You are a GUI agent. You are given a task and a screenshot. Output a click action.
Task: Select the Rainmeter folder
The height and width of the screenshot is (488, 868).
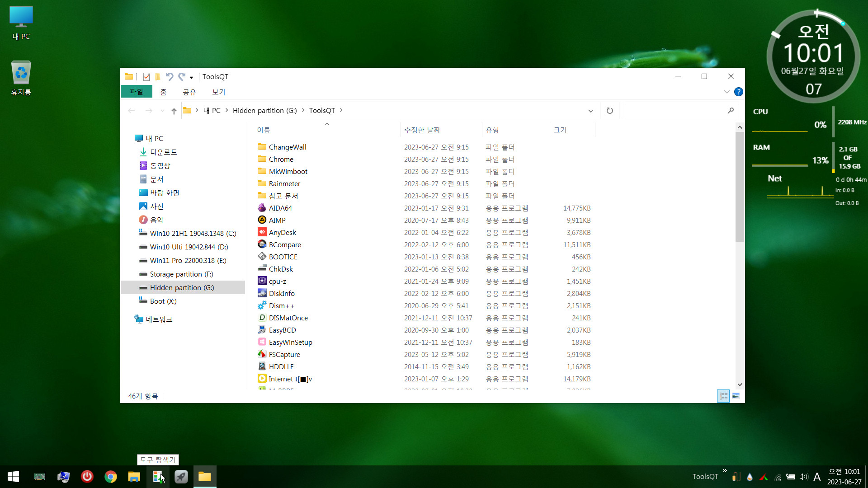pos(284,183)
